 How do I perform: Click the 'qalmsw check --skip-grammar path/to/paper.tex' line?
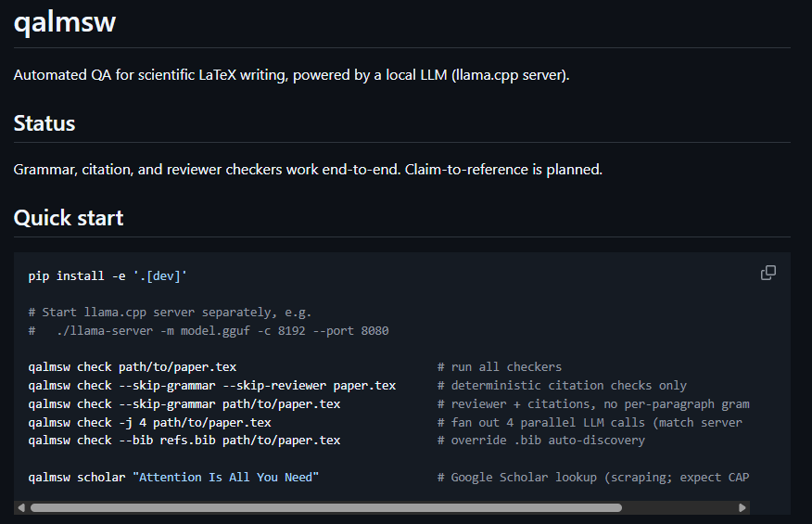click(x=184, y=403)
